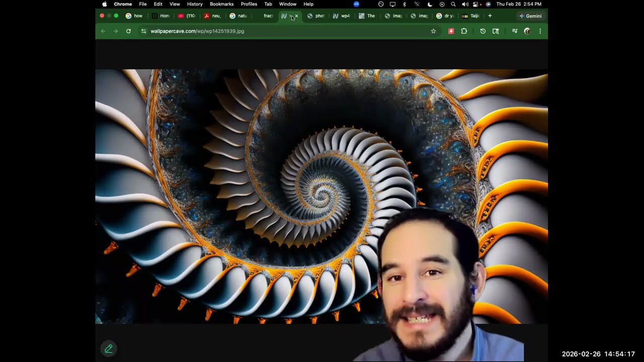Open the Extensions puzzle-piece icon
This screenshot has height=362, width=644.
[x=464, y=31]
